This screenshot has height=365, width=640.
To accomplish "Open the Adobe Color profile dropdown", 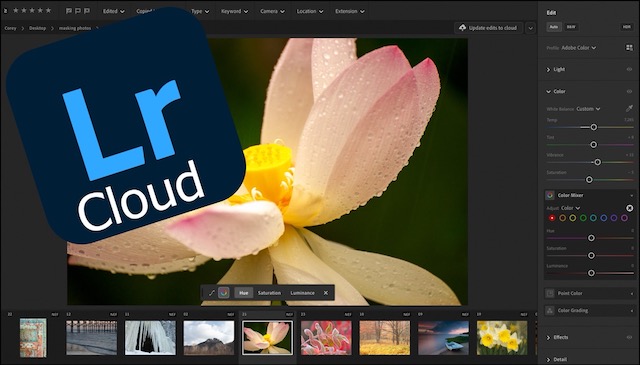I will pyautogui.click(x=579, y=48).
